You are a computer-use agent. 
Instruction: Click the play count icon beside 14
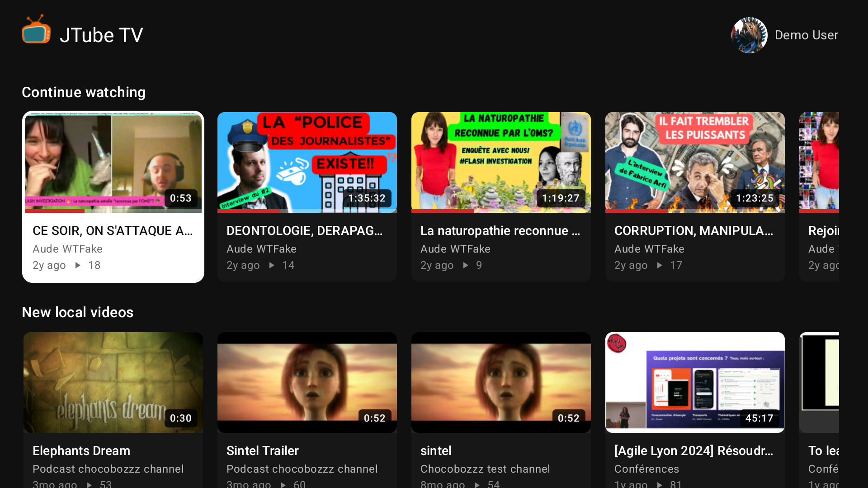tap(272, 265)
